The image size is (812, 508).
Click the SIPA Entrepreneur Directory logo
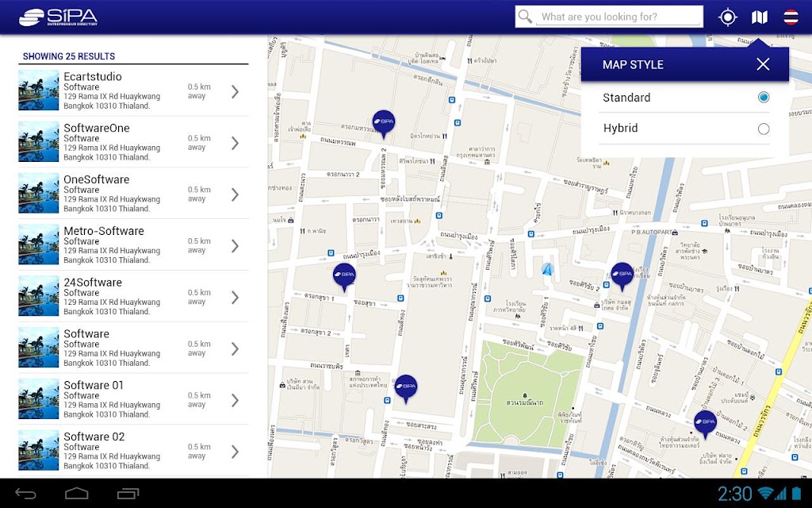[x=58, y=17]
